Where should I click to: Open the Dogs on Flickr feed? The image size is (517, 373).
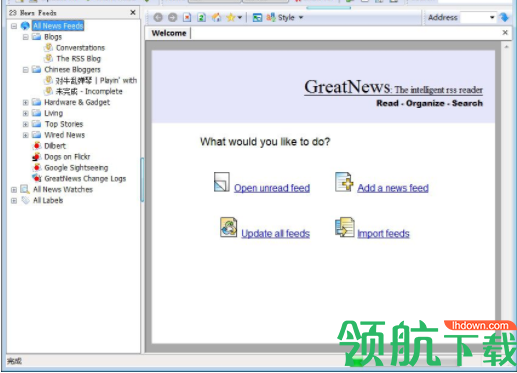click(67, 157)
